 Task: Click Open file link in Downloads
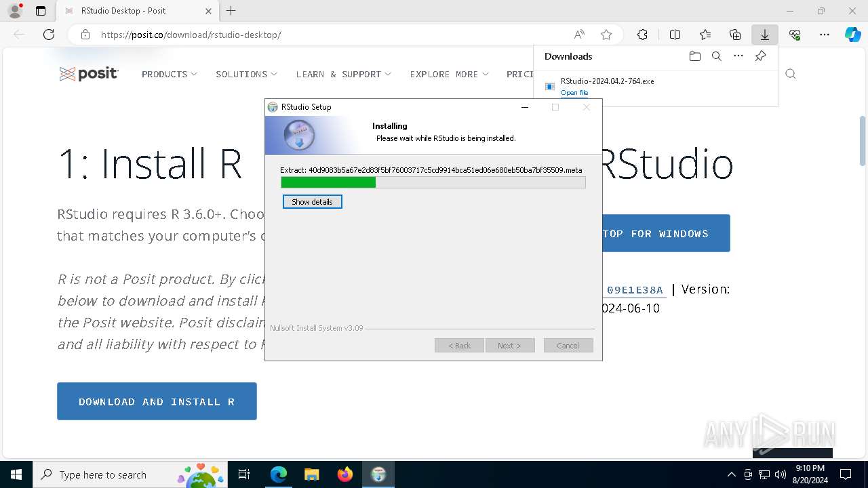tap(574, 93)
